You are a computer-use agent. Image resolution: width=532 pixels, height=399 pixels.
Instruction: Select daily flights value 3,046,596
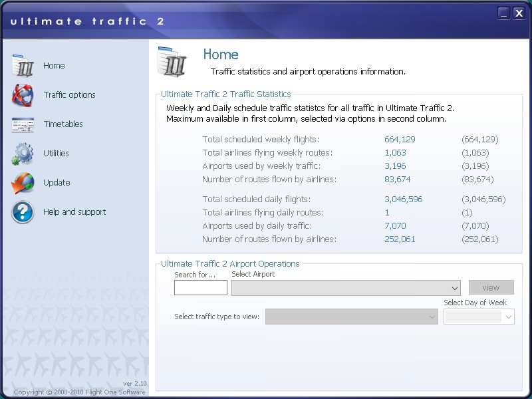pyautogui.click(x=404, y=199)
